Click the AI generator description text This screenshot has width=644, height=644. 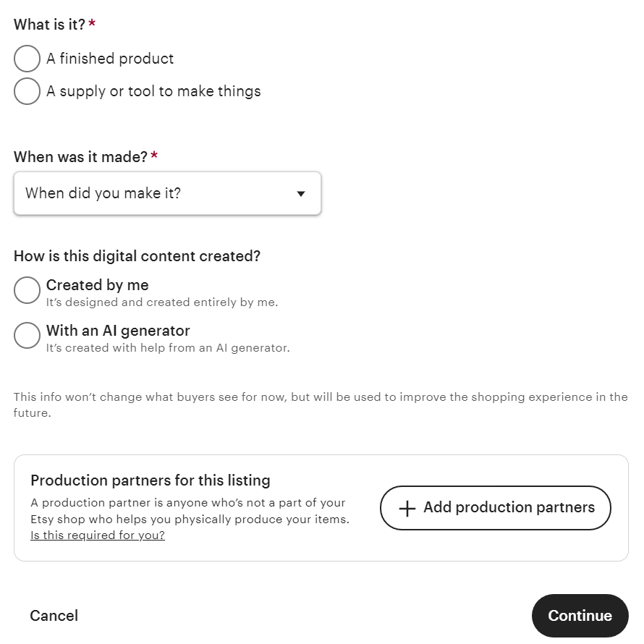[168, 348]
